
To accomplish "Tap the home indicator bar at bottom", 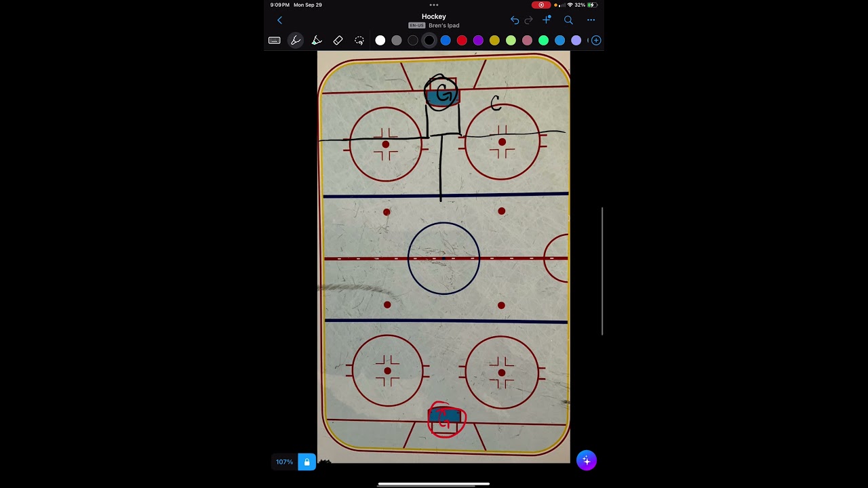I will tap(434, 484).
